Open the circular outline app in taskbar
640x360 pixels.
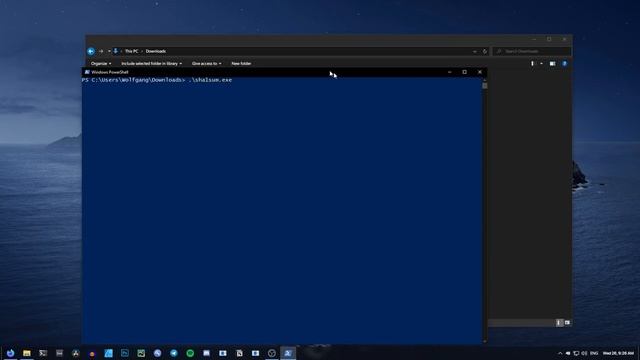click(272, 353)
